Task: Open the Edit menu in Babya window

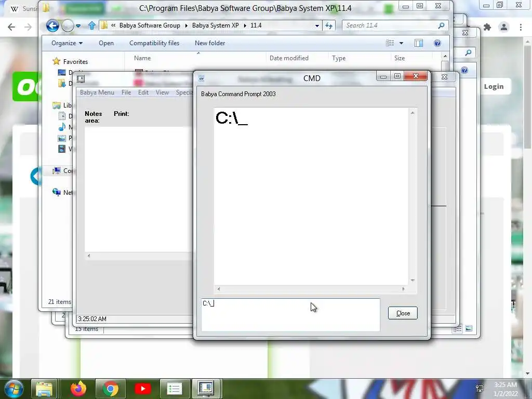Action: coord(143,92)
